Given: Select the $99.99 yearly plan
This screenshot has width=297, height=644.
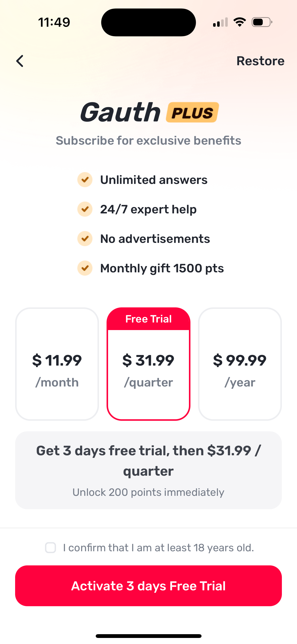Looking at the screenshot, I should pyautogui.click(x=240, y=364).
